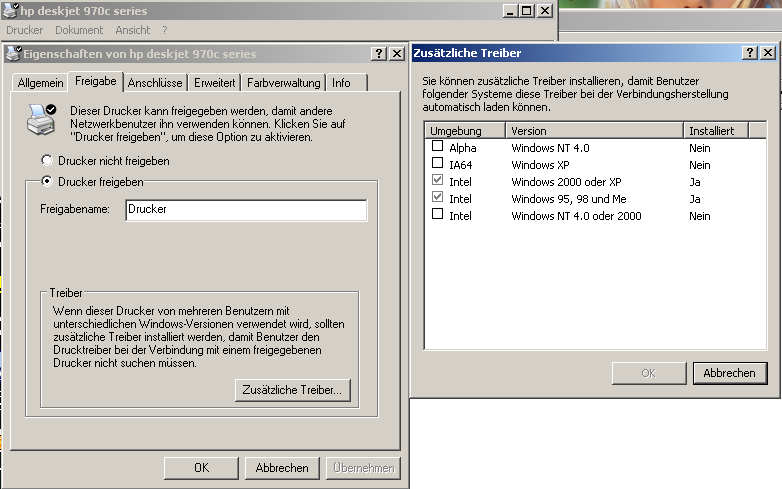Select the 'Windows XP' version text
This screenshot has height=489, width=782.
tap(540, 165)
